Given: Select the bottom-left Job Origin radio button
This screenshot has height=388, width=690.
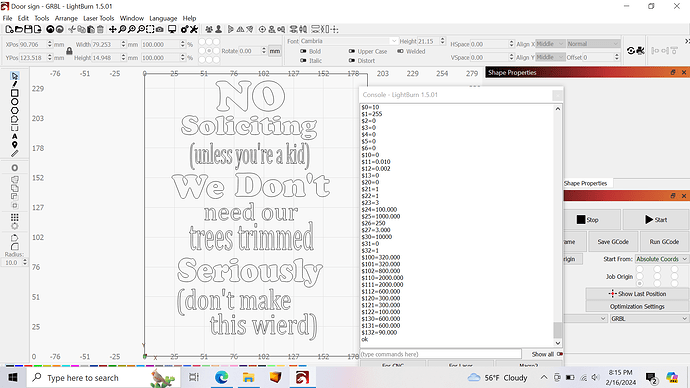Looking at the screenshot, I should 640,283.
